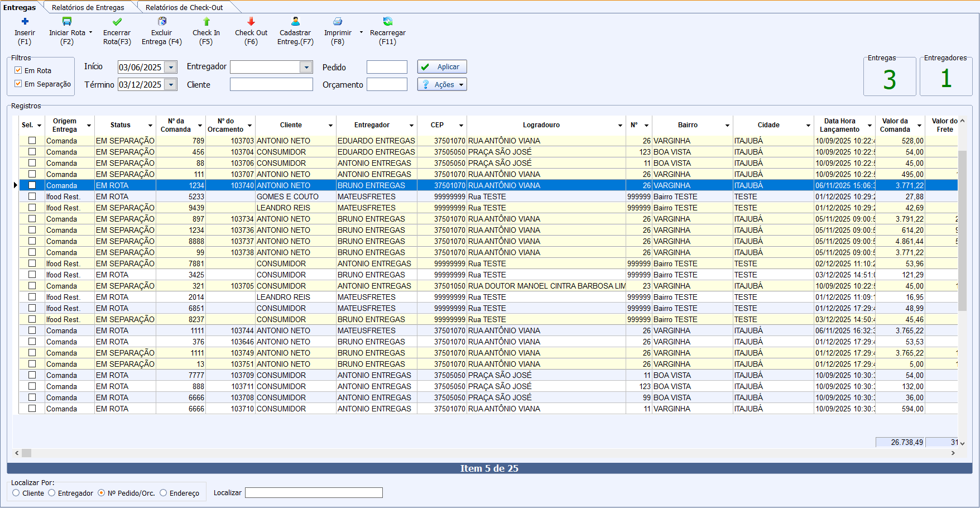Image resolution: width=980 pixels, height=508 pixels.
Task: Open the Relatórios de Check-Out tab
Action: [x=184, y=7]
